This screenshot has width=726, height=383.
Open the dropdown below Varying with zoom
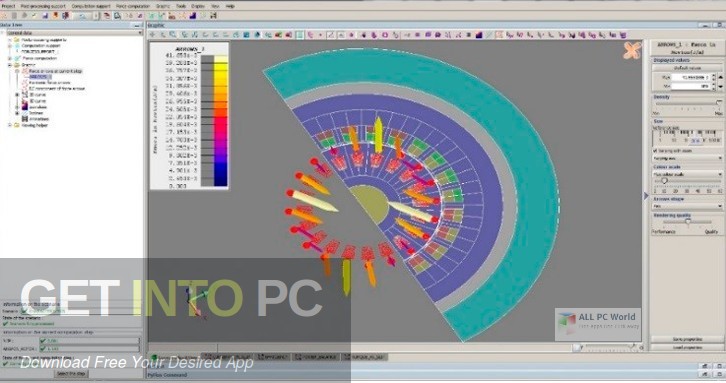coord(687,158)
